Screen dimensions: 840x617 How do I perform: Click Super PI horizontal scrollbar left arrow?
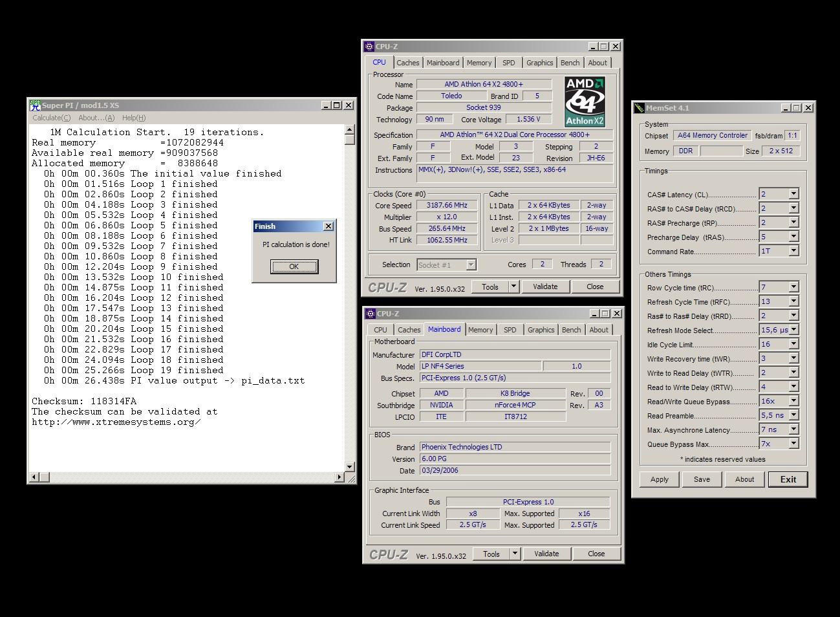(34, 477)
